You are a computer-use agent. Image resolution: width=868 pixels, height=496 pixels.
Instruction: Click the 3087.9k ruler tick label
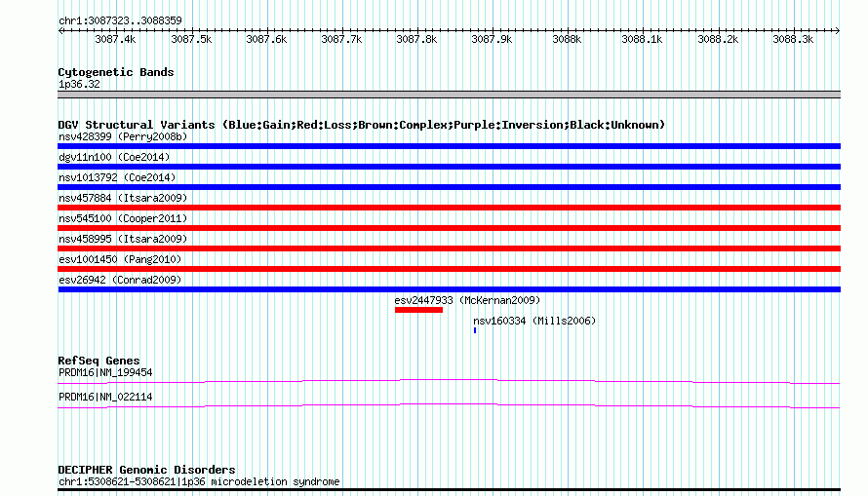pos(492,39)
